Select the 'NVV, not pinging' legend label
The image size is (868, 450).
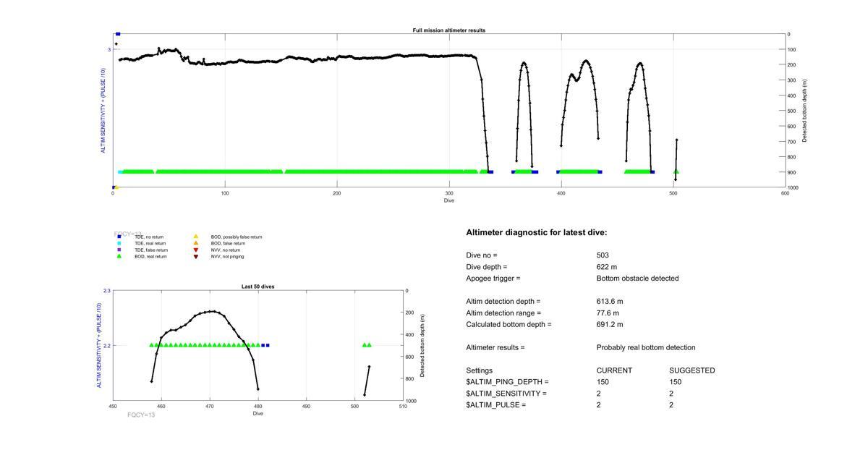pos(228,256)
